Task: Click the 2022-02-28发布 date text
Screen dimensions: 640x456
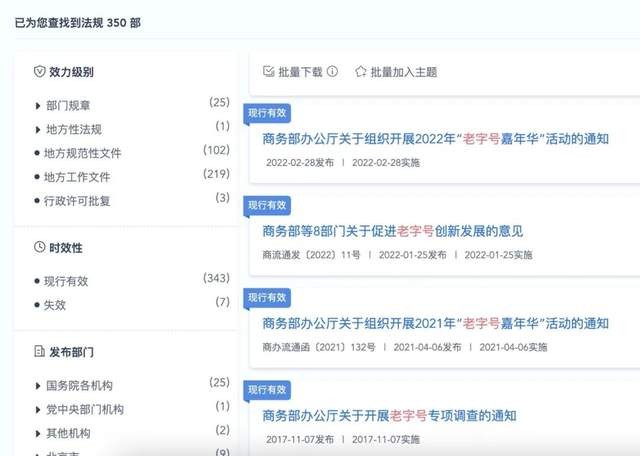Action: 300,162
